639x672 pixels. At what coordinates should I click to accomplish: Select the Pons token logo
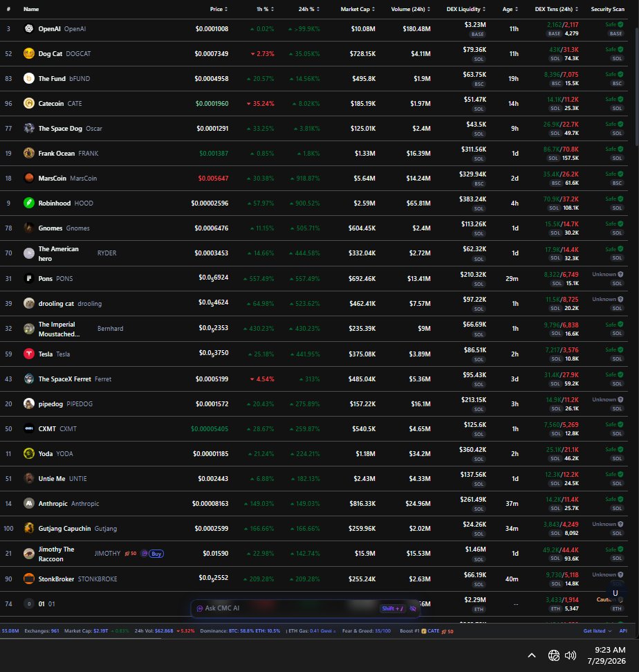pyautogui.click(x=28, y=279)
